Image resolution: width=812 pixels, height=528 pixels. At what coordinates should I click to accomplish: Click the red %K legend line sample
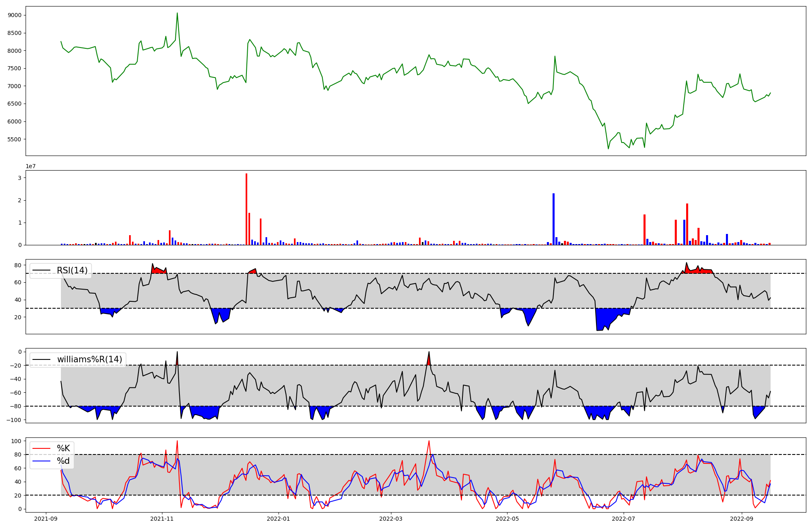coord(41,448)
